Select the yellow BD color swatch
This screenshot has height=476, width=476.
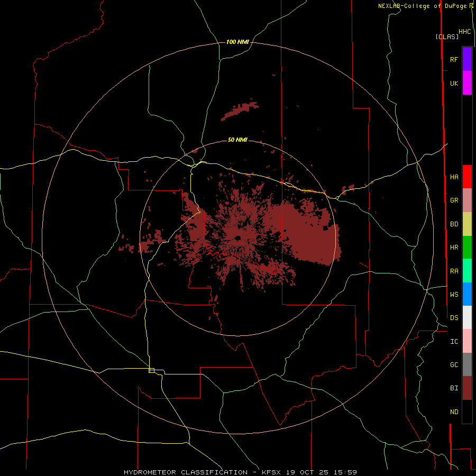pos(467,224)
